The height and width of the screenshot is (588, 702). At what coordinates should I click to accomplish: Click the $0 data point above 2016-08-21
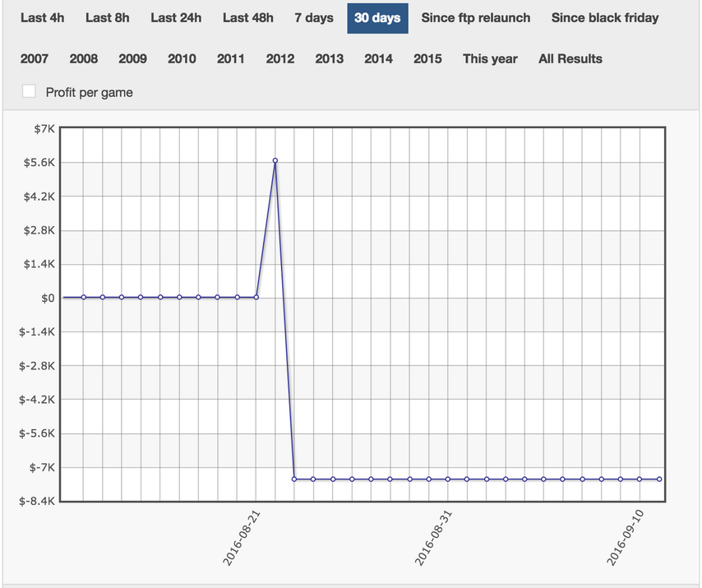tap(256, 297)
